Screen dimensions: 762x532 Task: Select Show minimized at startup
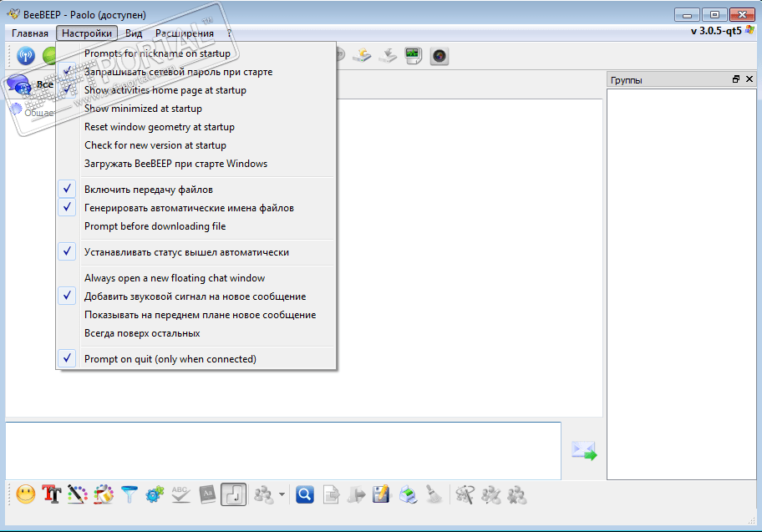[196, 109]
